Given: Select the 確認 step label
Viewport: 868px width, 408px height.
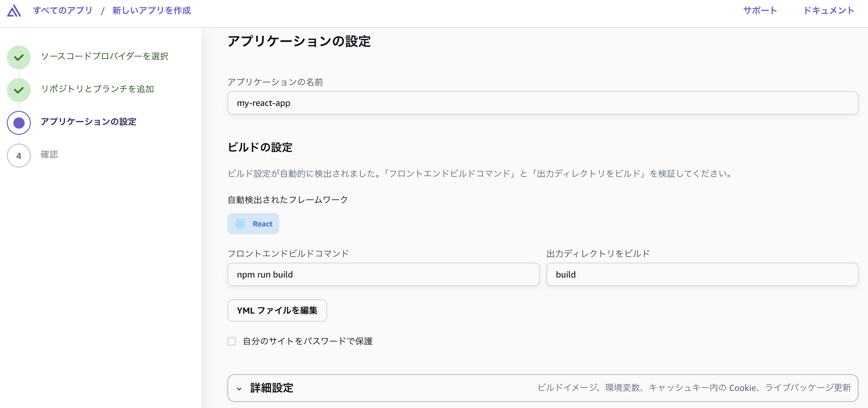Looking at the screenshot, I should [49, 154].
